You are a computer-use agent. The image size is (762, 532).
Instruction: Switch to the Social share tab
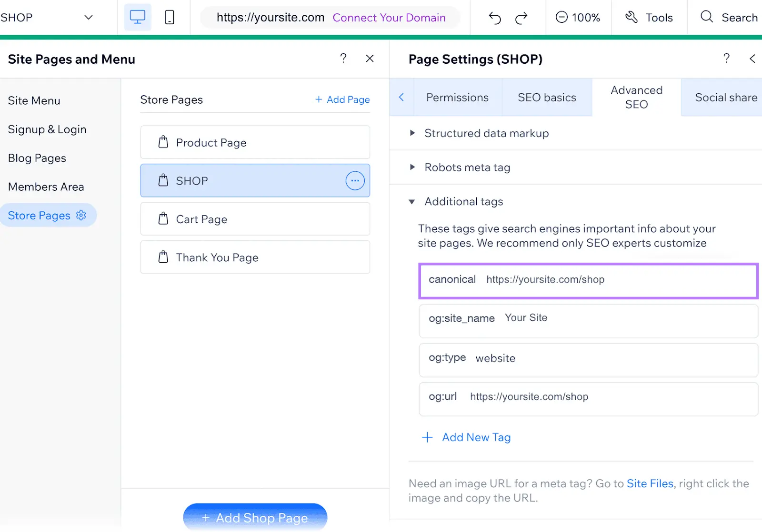point(726,97)
